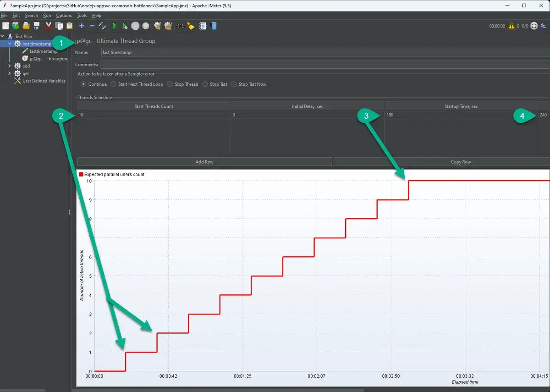
Task: Click the broom Reset Search icon
Action: pyautogui.click(x=191, y=26)
